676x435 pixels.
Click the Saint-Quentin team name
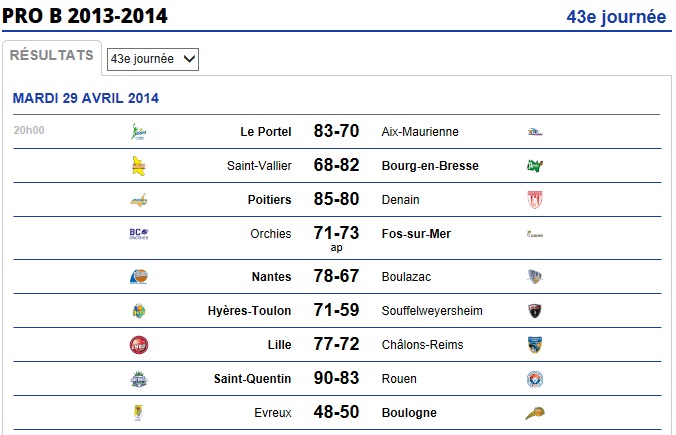click(x=252, y=379)
